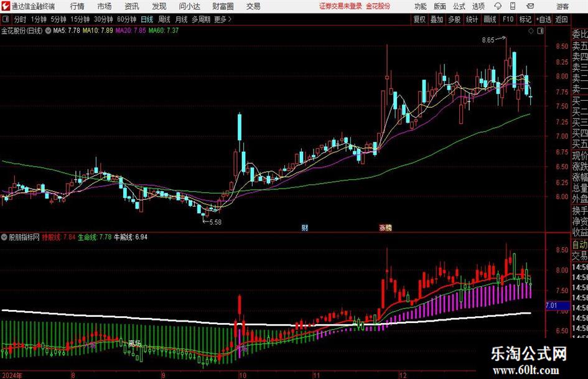Click the 12 month marker on the timeline
Image resolution: width=588 pixels, height=379 pixels.
pos(403,375)
